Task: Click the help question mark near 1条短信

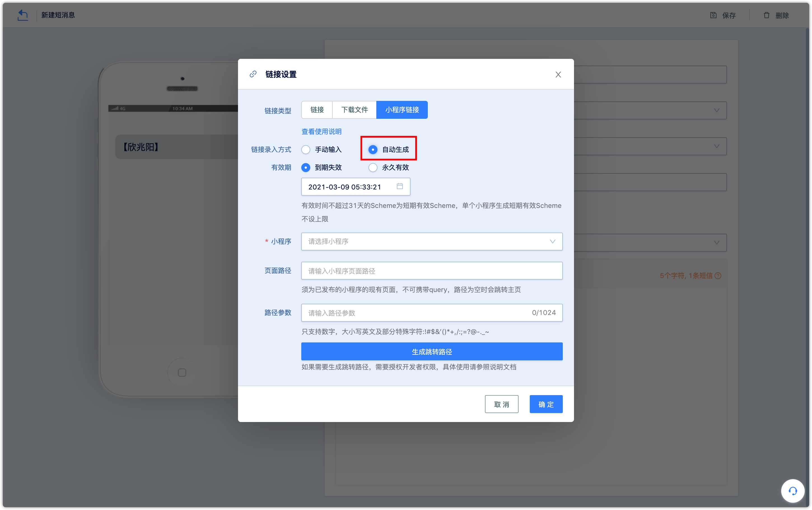Action: (718, 275)
